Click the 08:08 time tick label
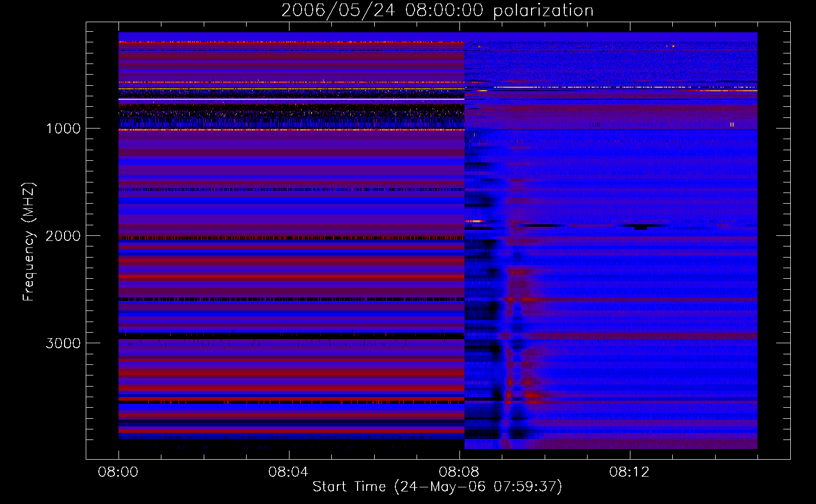Screen dimensions: 816x504 tap(459, 472)
